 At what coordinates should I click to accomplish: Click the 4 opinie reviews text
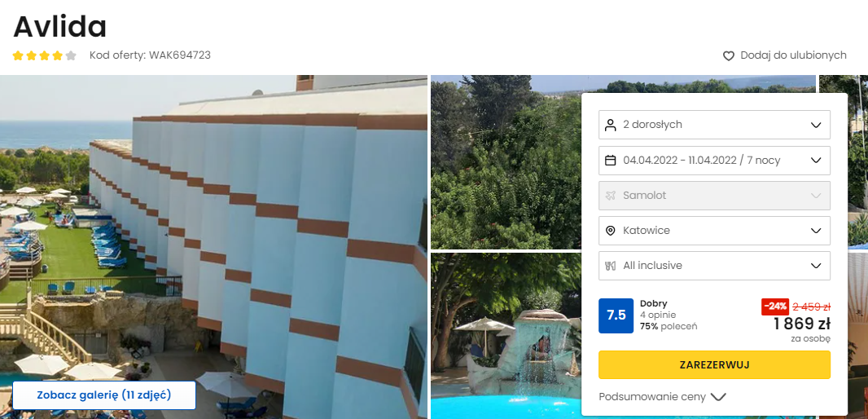[x=658, y=315]
